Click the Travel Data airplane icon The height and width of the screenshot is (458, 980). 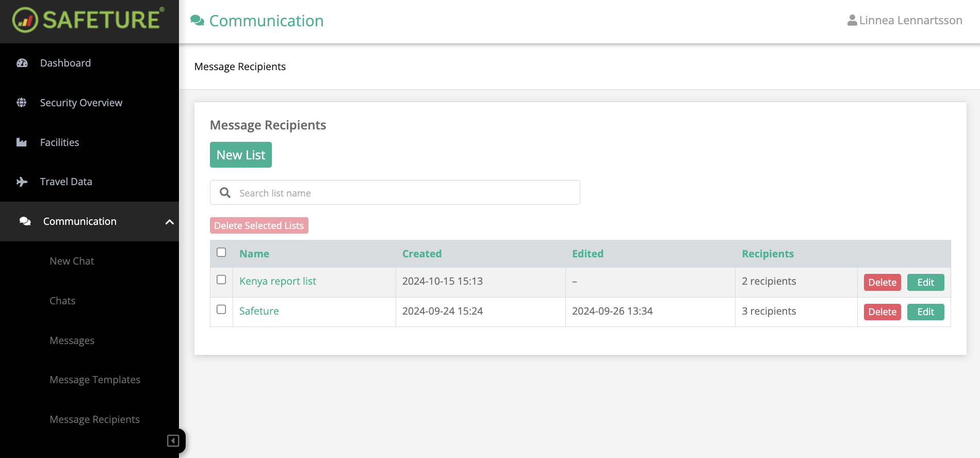point(22,182)
